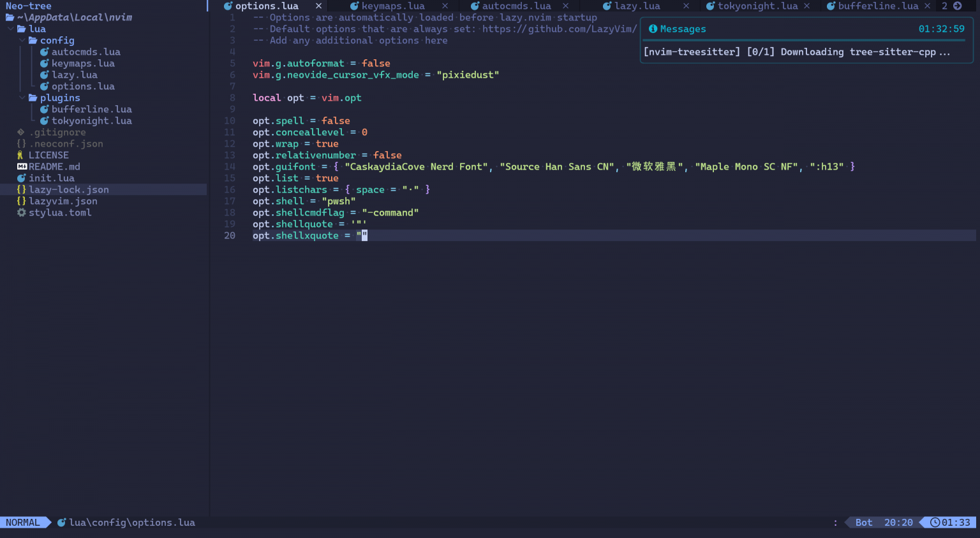
Task: Click the Lua icon beside init.lua
Action: 21,178
